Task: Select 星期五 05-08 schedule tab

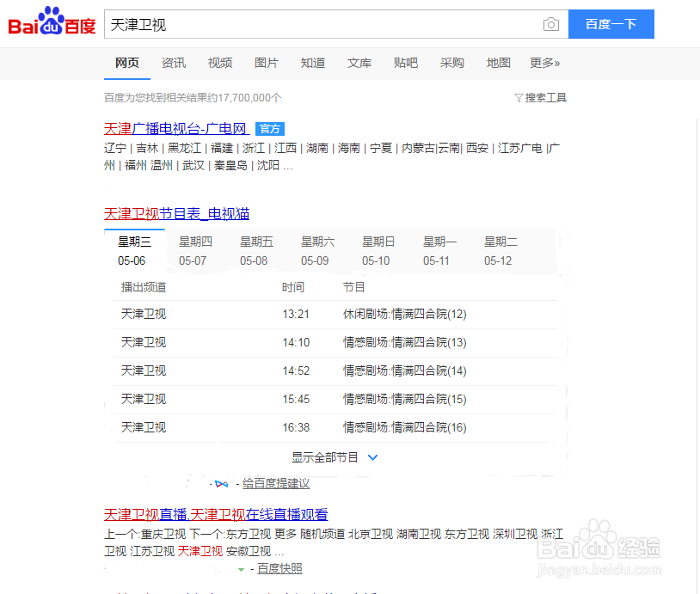Action: click(x=257, y=251)
